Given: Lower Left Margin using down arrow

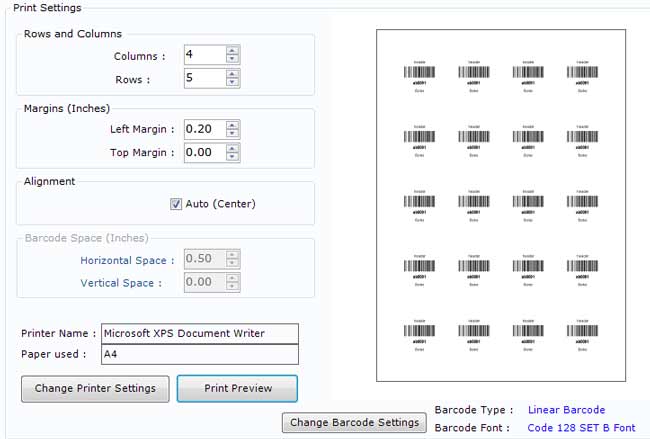Looking at the screenshot, I should (x=232, y=133).
